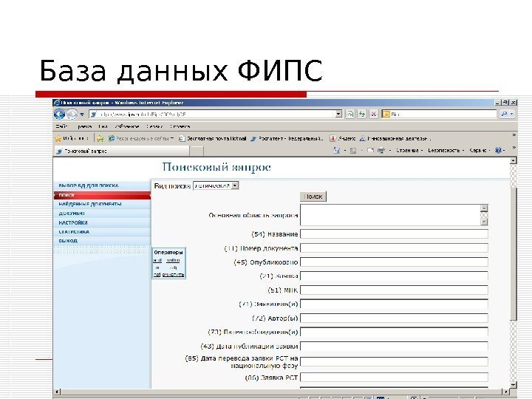Viewport: 532px width, 399px height.
Task: Click the (11) Номер документа field
Action: [x=394, y=248]
